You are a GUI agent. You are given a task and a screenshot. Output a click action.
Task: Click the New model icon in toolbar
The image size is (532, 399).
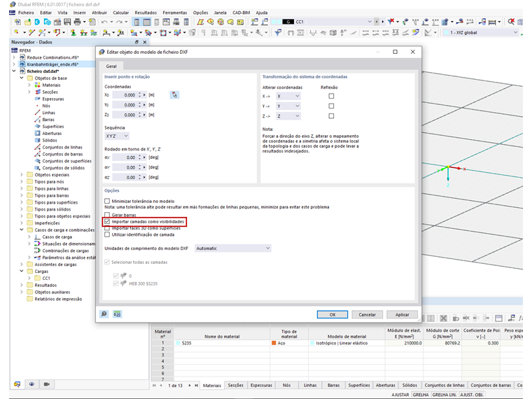[17, 22]
